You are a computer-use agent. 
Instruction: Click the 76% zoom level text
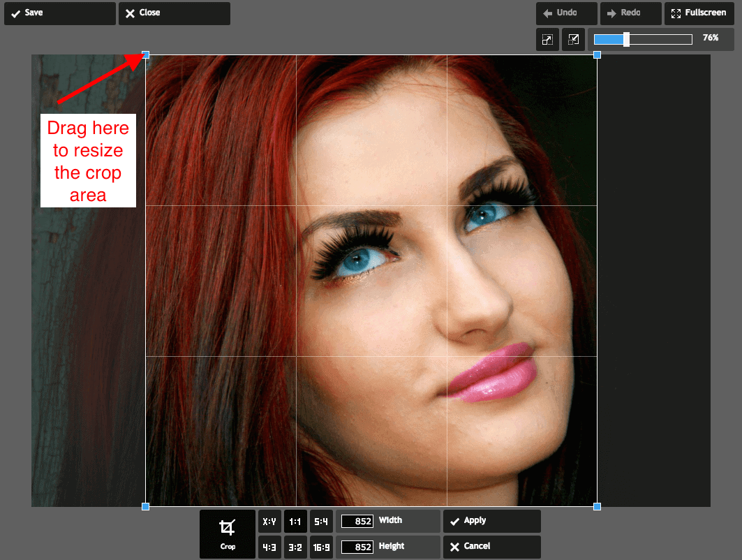tap(711, 38)
